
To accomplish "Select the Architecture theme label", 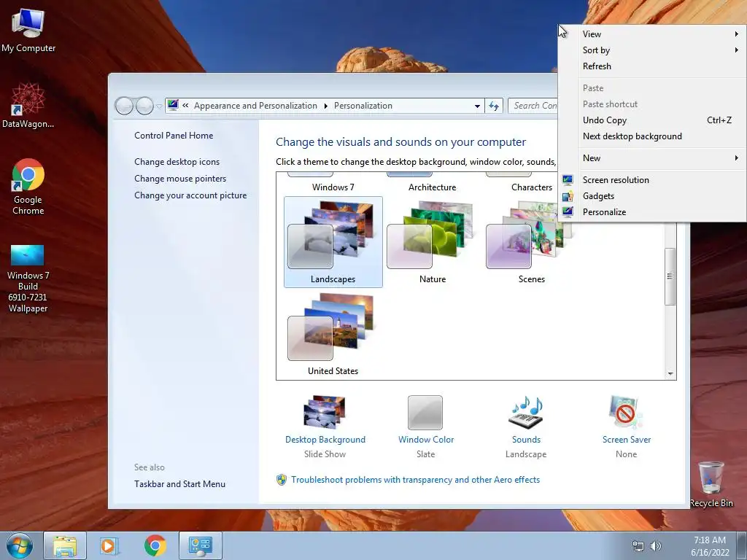I will pyautogui.click(x=432, y=187).
